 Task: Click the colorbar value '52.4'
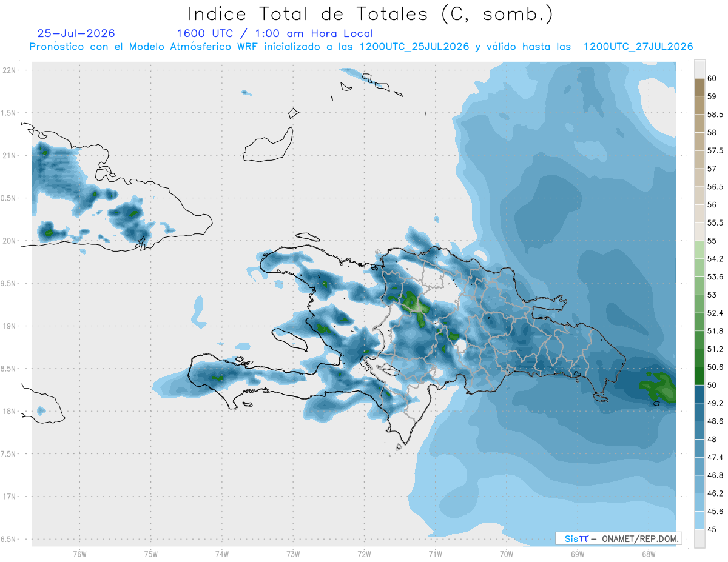pos(715,313)
